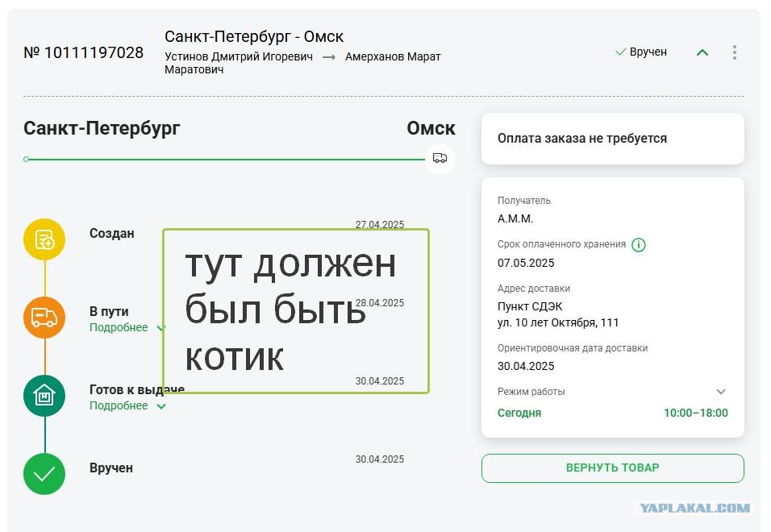Viewport: 771px width, 532px height.
Task: Click the Вручен status label in header
Action: tap(648, 52)
